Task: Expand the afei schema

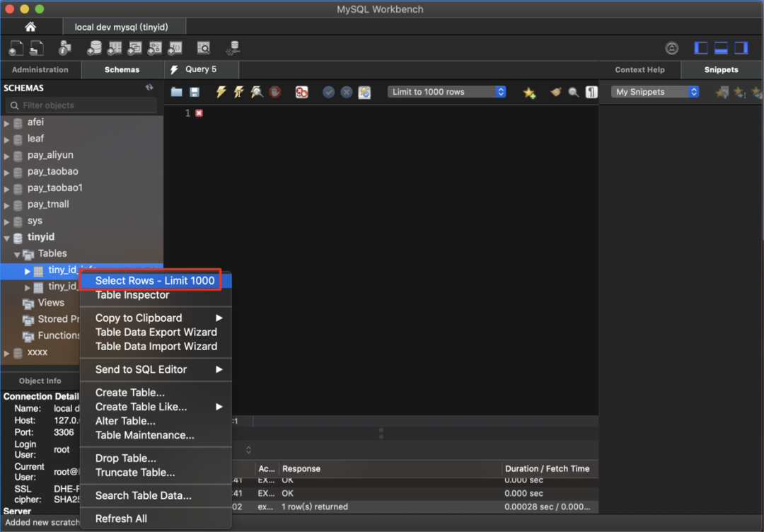Action: pyautogui.click(x=6, y=123)
